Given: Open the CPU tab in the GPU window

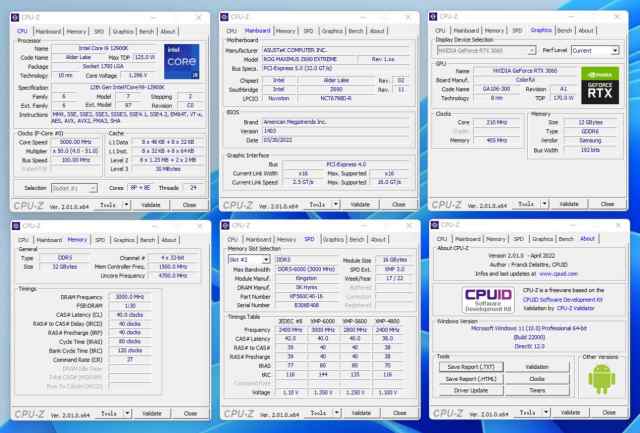Looking at the screenshot, I should pyautogui.click(x=440, y=31).
